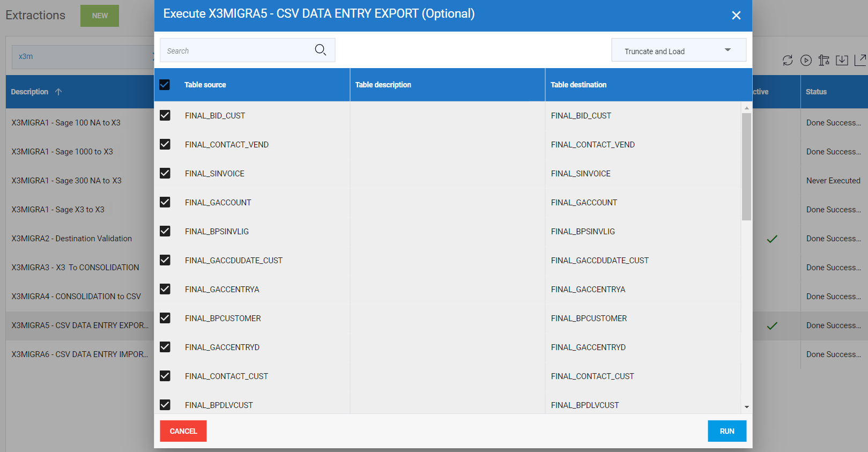This screenshot has width=868, height=452.
Task: Click the refresh icon in the toolbar
Action: pos(787,61)
